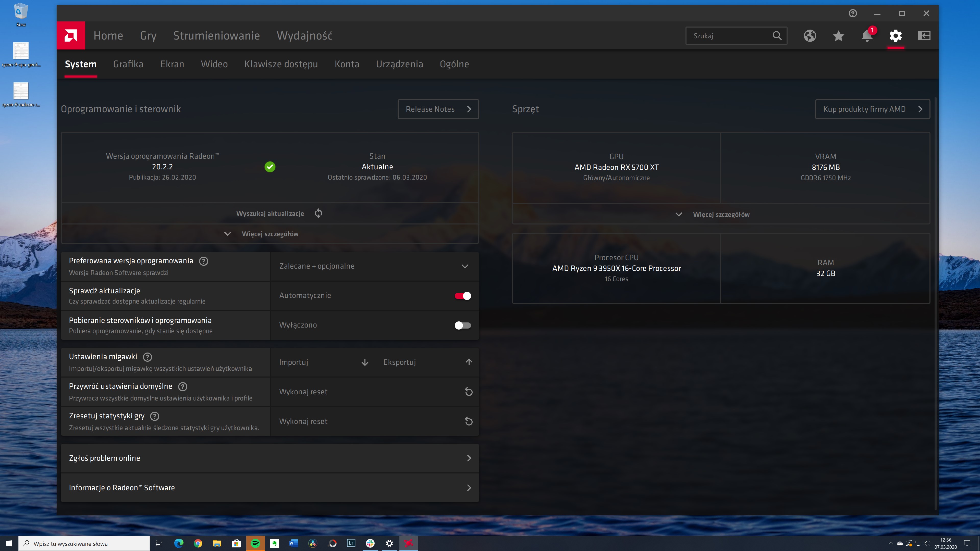
Task: Open Task View from the taskbar
Action: [160, 543]
